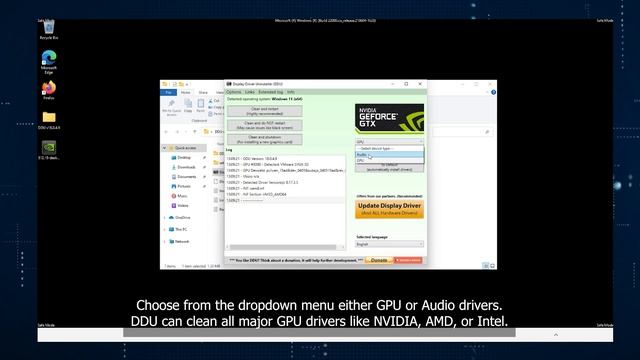Switch to Share tab in Explorer ribbon
The width and height of the screenshot is (640, 360).
pyautogui.click(x=203, y=93)
